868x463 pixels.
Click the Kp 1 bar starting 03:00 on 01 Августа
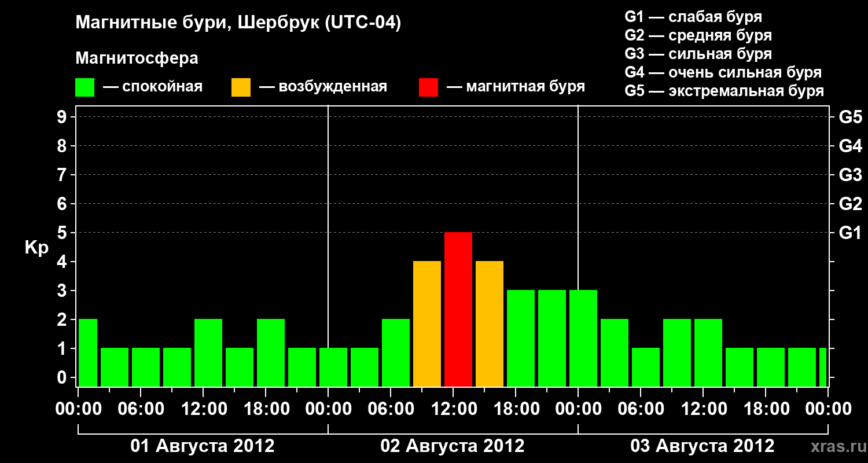coord(115,367)
